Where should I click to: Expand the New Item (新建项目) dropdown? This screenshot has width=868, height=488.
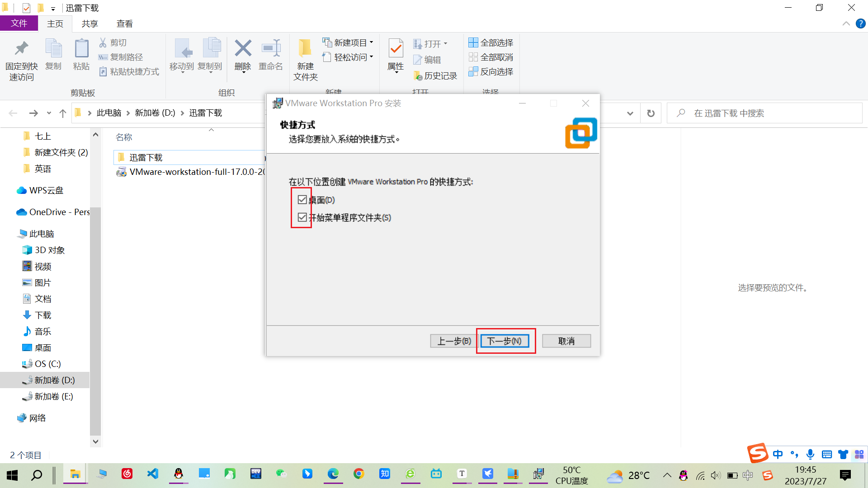click(371, 42)
